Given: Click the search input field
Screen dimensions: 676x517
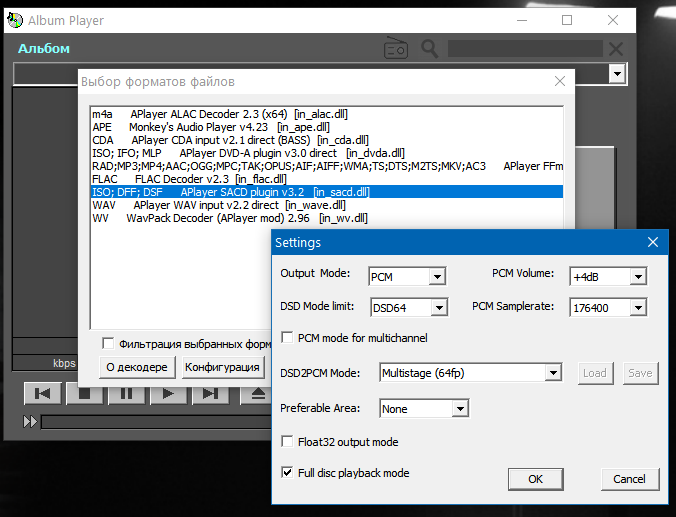Looking at the screenshot, I should (525, 49).
